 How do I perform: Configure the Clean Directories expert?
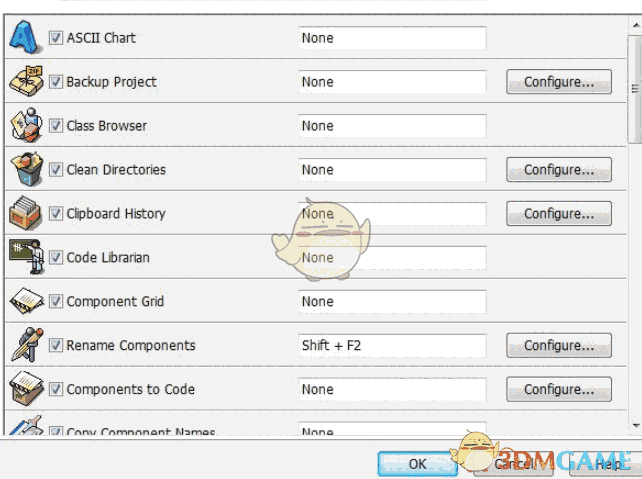[559, 170]
